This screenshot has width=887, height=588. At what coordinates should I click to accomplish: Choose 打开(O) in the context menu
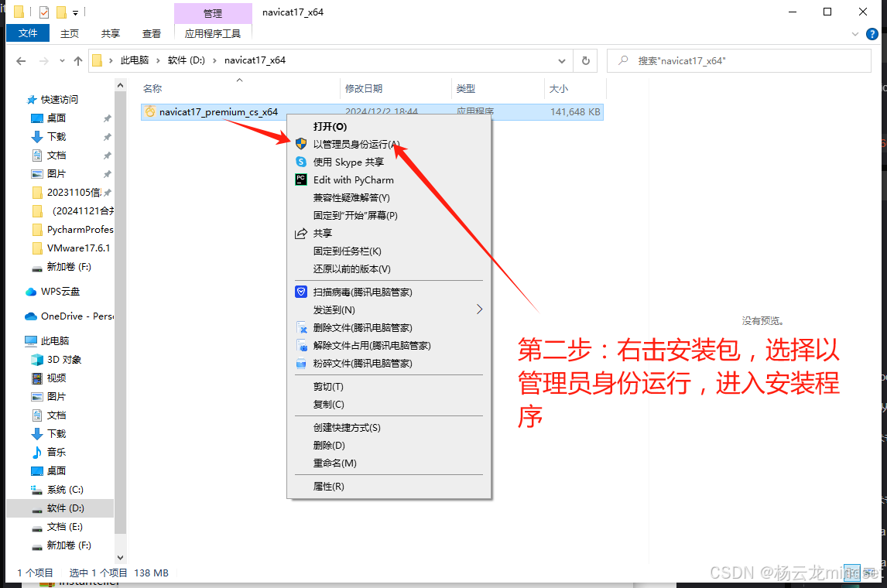pyautogui.click(x=389, y=127)
